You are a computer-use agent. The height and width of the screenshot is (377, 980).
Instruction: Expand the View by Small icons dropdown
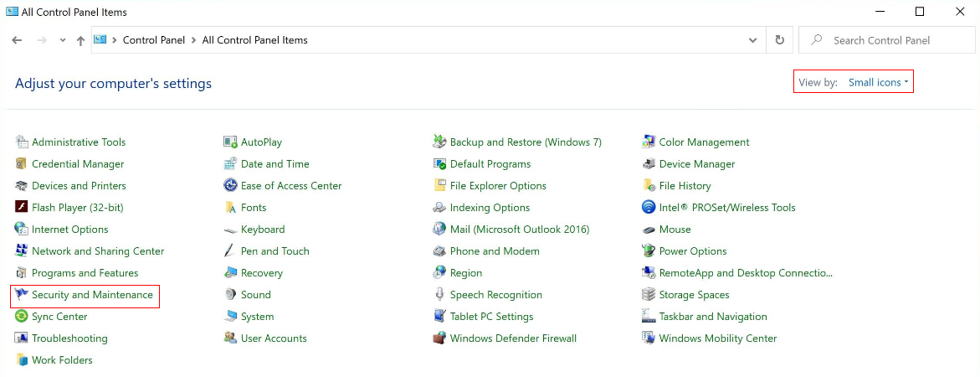click(x=878, y=83)
